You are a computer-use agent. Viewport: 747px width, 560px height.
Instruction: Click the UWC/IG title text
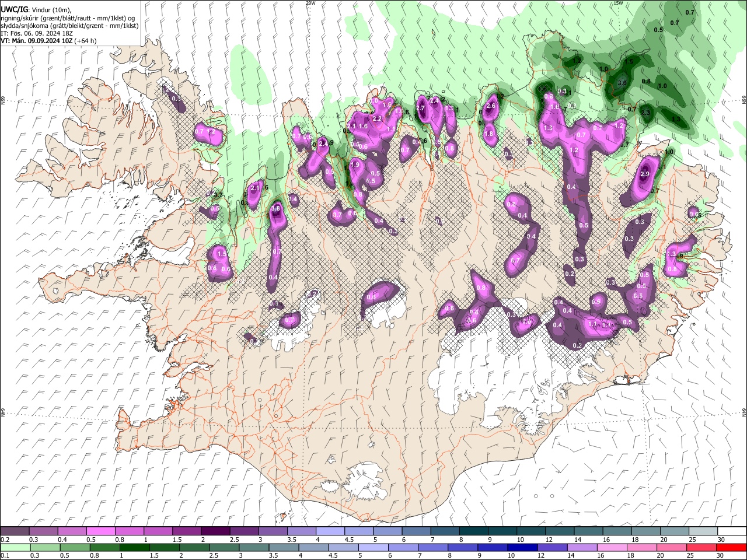[x=14, y=9]
